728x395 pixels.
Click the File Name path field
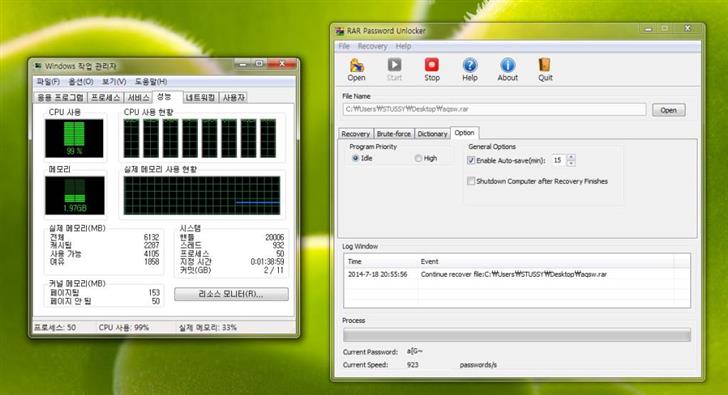(494, 110)
